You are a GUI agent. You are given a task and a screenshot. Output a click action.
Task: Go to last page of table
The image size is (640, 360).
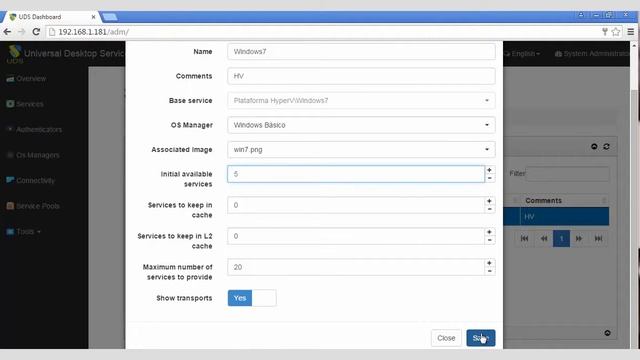pos(598,238)
